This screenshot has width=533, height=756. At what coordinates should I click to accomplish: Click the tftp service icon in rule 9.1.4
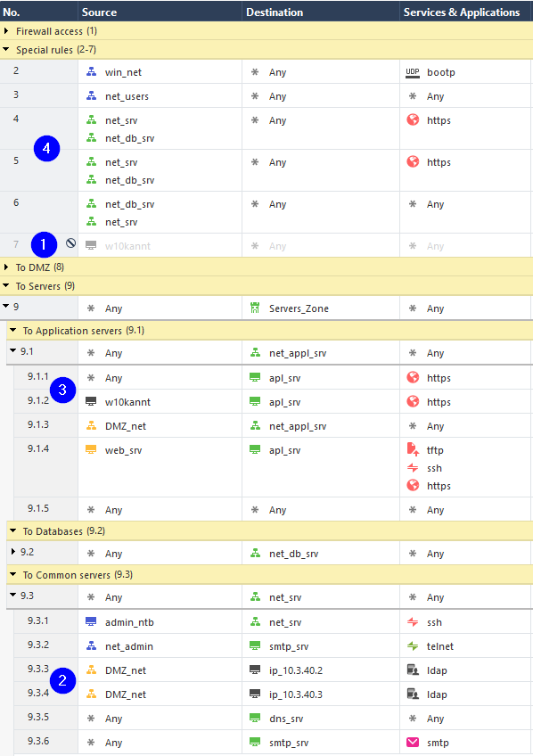pos(413,449)
